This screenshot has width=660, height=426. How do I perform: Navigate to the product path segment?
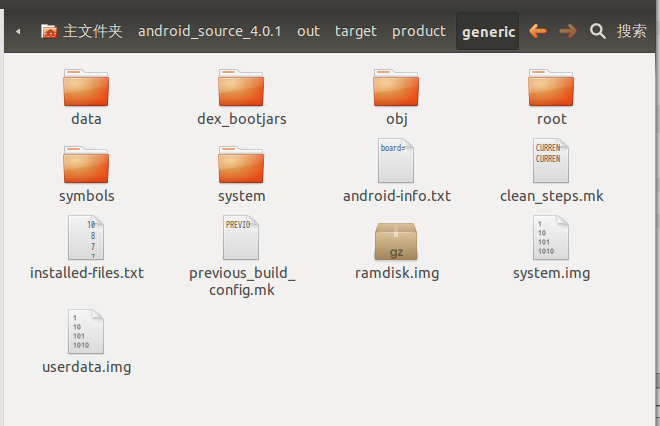tap(418, 31)
